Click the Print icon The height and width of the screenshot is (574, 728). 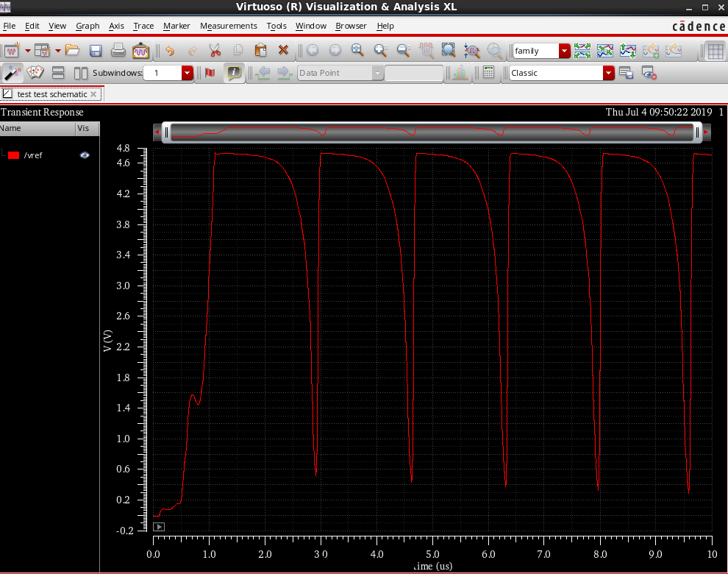tap(118, 51)
